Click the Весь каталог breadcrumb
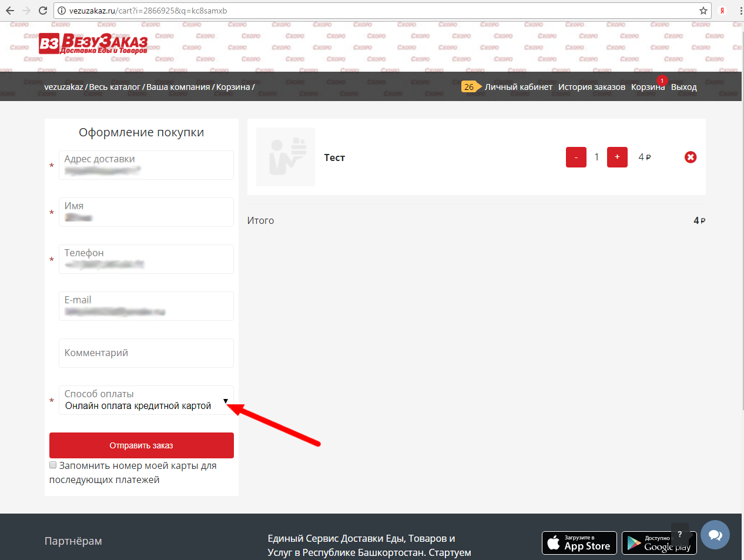The height and width of the screenshot is (560, 744). 115,87
